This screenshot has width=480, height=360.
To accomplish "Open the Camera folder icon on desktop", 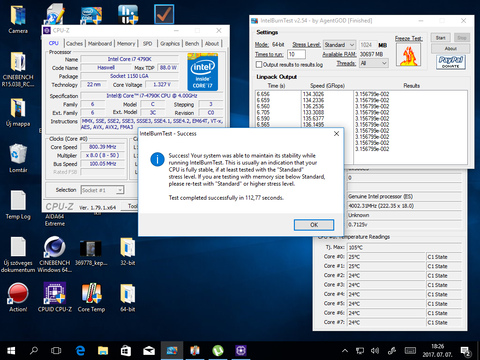I will [x=18, y=17].
